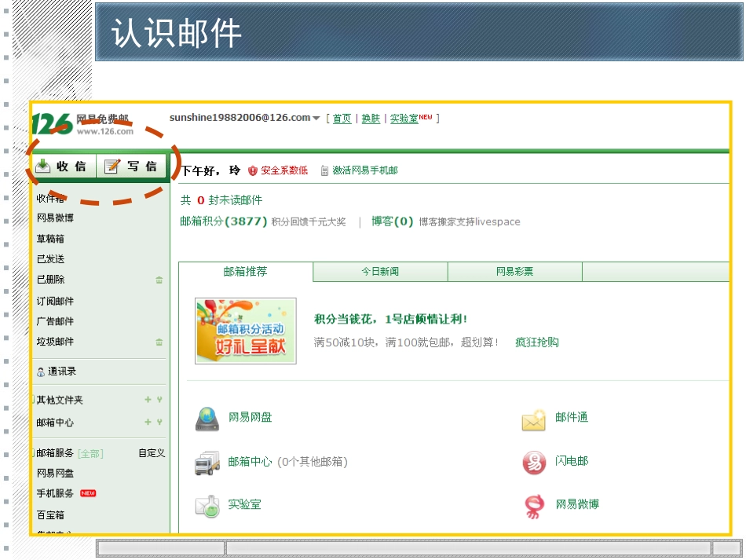Open the account email dropdown arrow
The height and width of the screenshot is (560, 746).
316,119
